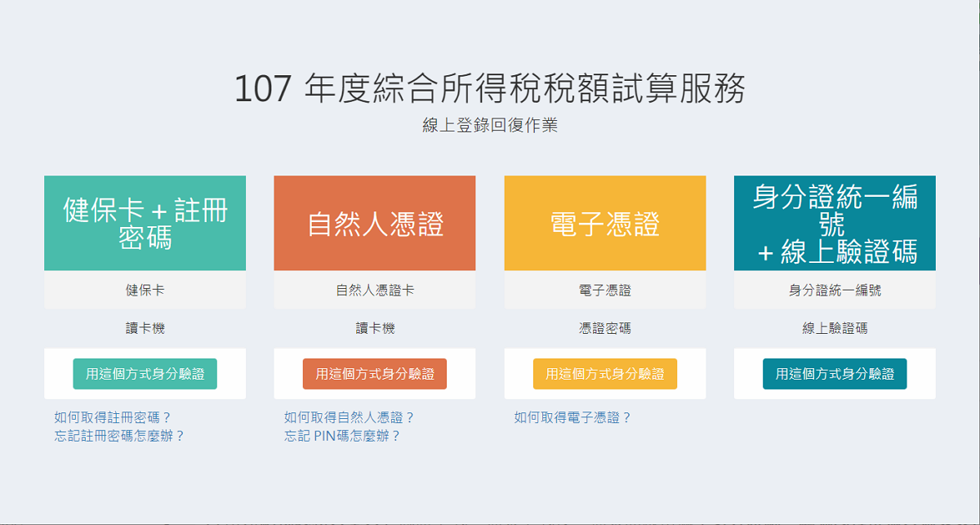Open the 忘記註冊密碼怎麼辦？ link

[120, 436]
